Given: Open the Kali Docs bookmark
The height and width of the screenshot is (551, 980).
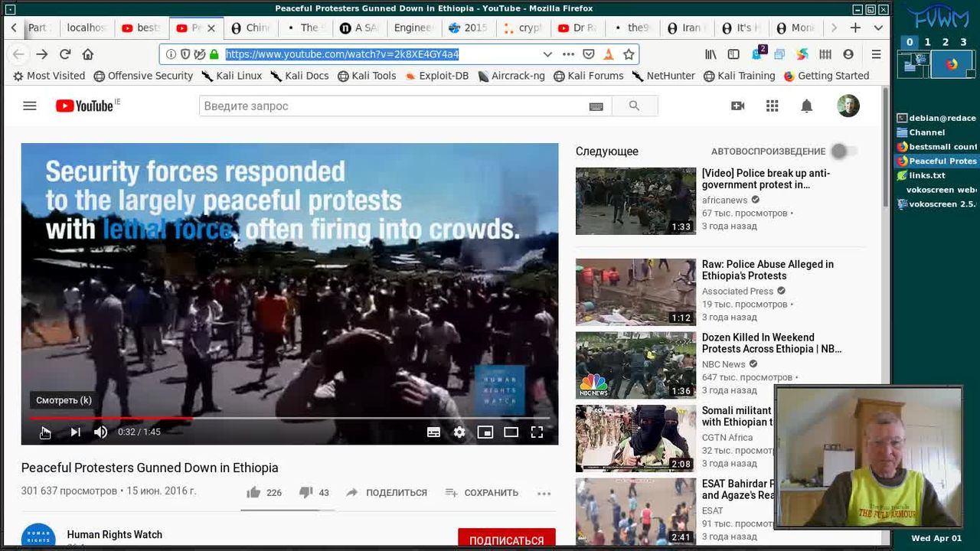Looking at the screenshot, I should [x=299, y=76].
